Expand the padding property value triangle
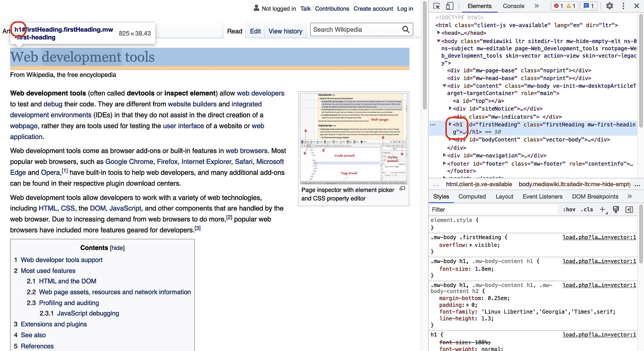The image size is (644, 351). 468,305
